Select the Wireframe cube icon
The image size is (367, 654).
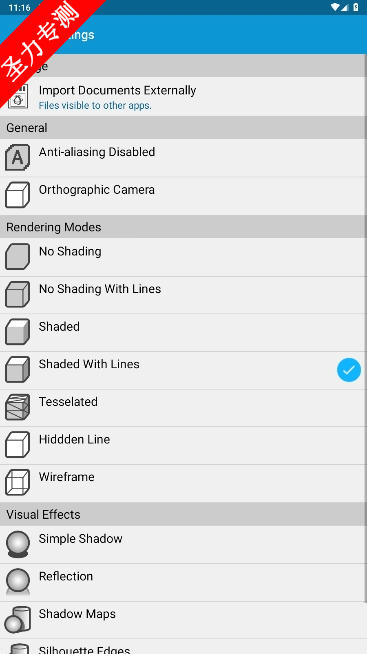[18, 482]
